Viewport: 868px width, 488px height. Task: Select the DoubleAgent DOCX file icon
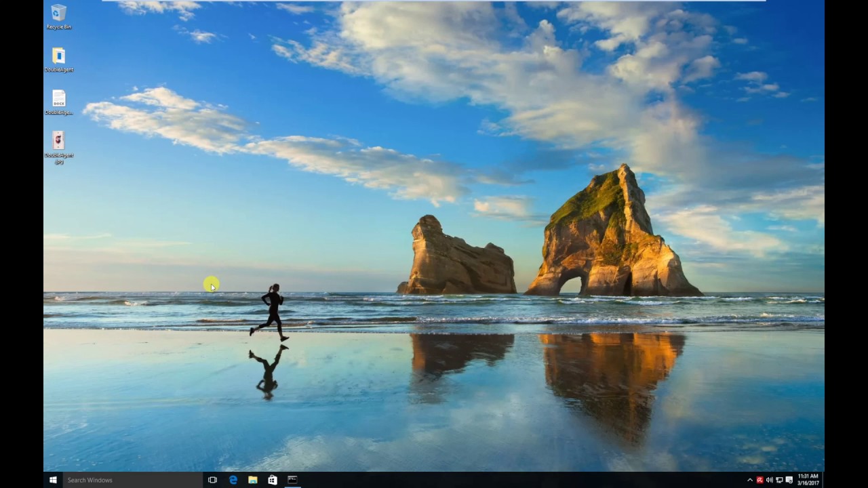[59, 102]
